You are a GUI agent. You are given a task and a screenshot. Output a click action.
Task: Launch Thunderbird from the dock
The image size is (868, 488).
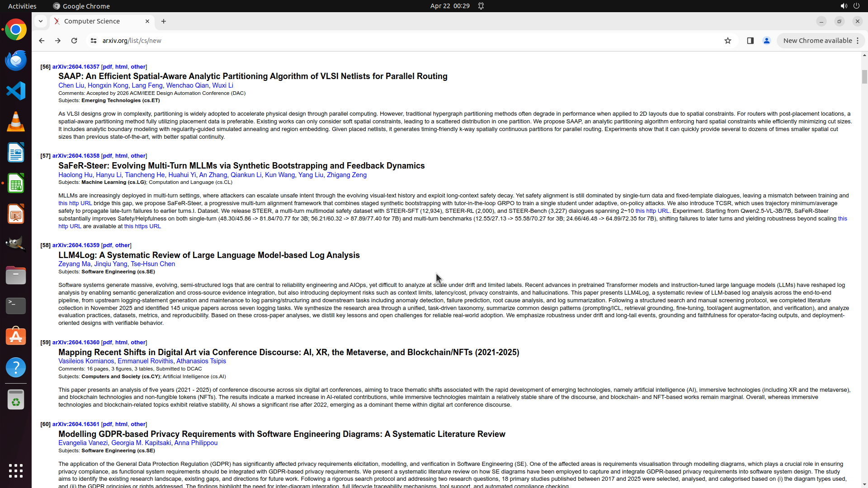pyautogui.click(x=16, y=60)
